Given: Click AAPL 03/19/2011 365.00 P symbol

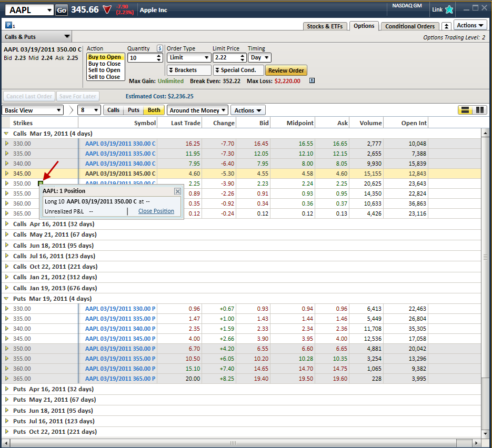Looking at the screenshot, I should click(120, 379).
